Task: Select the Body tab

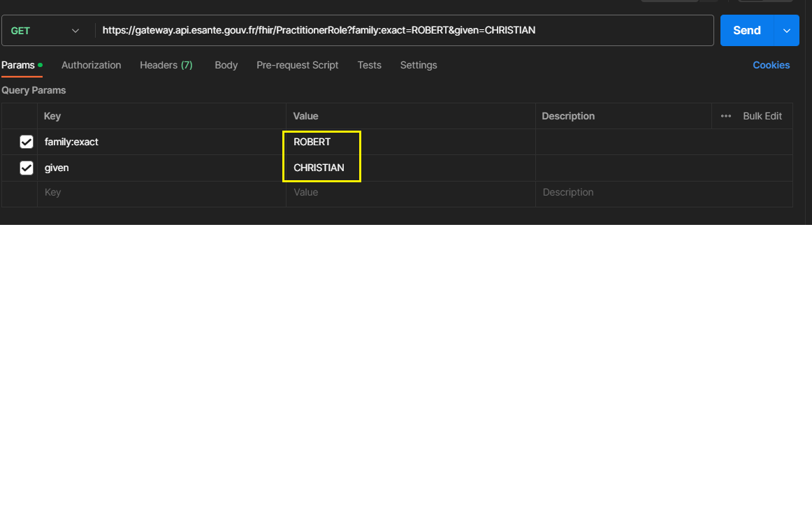Action: coord(226,65)
